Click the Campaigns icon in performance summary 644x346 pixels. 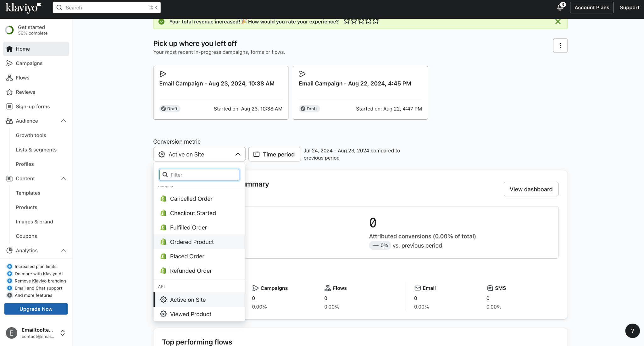[x=255, y=288]
